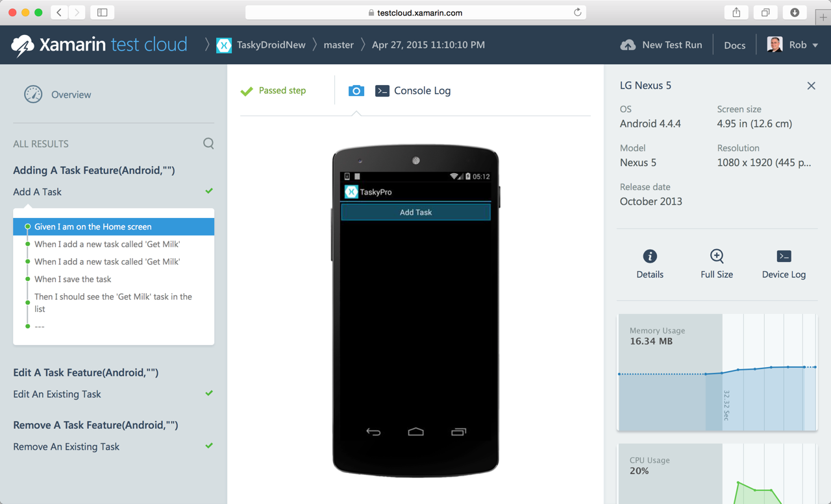Show the screenshot camera view

tap(356, 91)
